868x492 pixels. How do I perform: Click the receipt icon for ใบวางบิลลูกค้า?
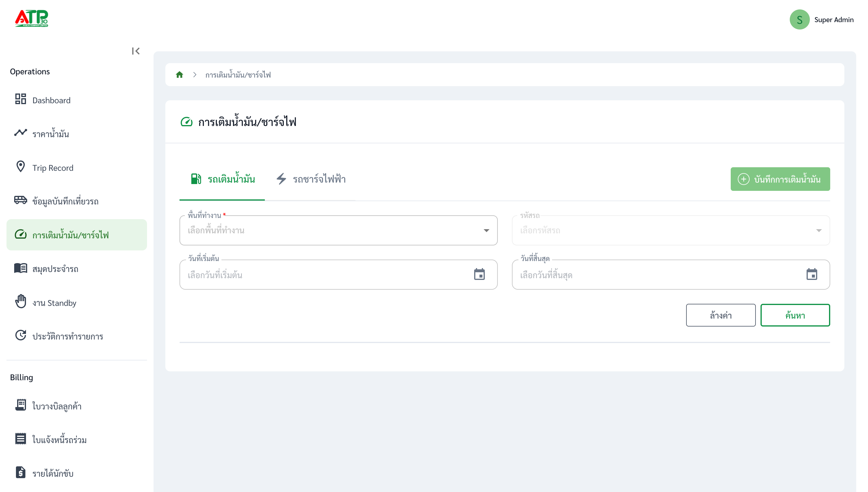21,405
